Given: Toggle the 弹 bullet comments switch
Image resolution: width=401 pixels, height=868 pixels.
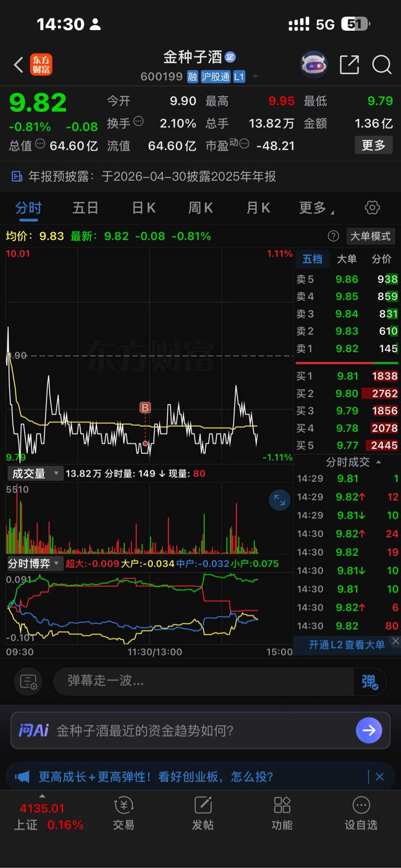Looking at the screenshot, I should click(x=370, y=682).
